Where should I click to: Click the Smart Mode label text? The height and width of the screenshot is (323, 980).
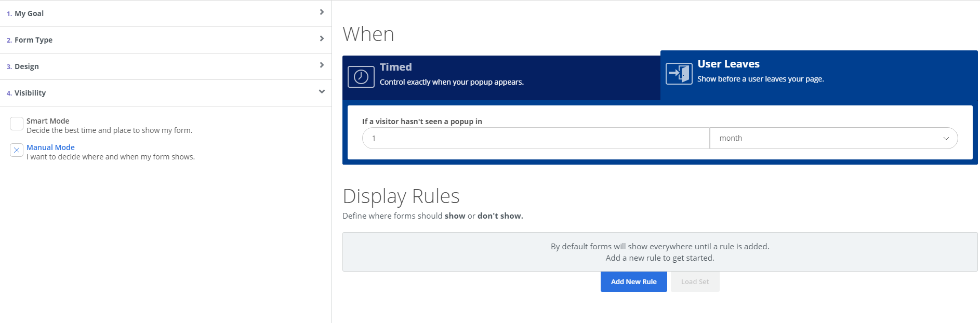48,121
